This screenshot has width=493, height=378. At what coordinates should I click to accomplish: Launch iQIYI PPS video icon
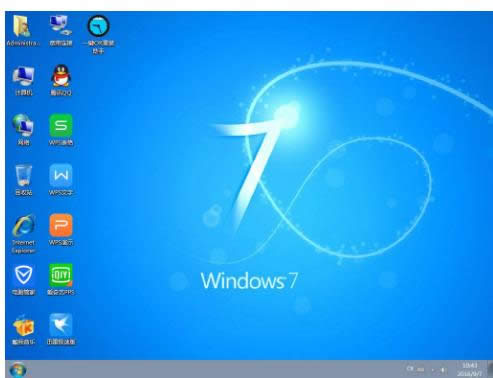click(61, 280)
